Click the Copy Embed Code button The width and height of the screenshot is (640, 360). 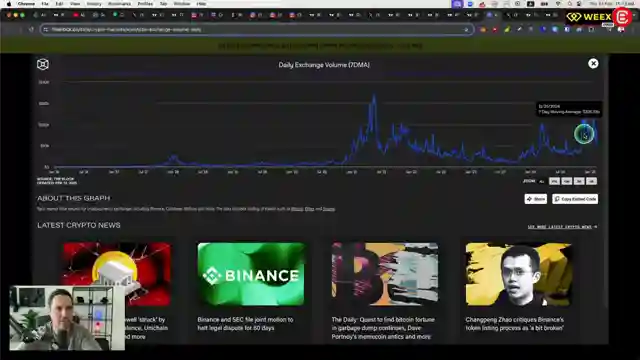click(x=575, y=199)
